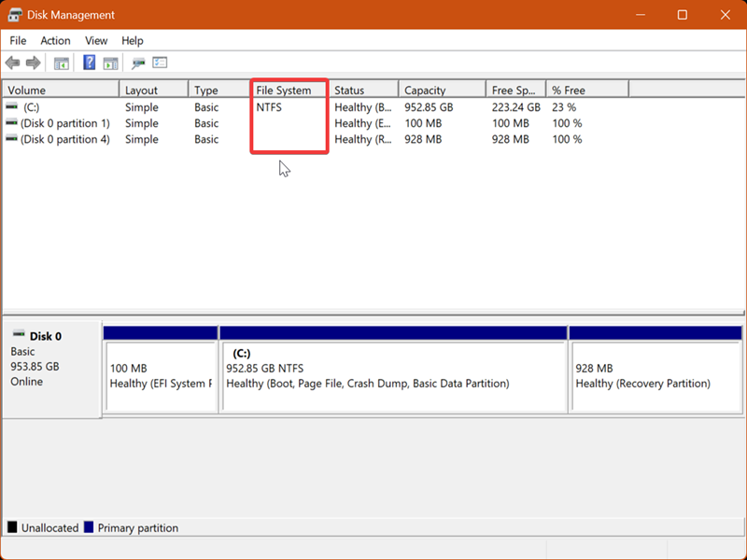The height and width of the screenshot is (560, 747).
Task: Toggle the Show/Hide Console Tree toolbar icon
Action: [x=61, y=63]
